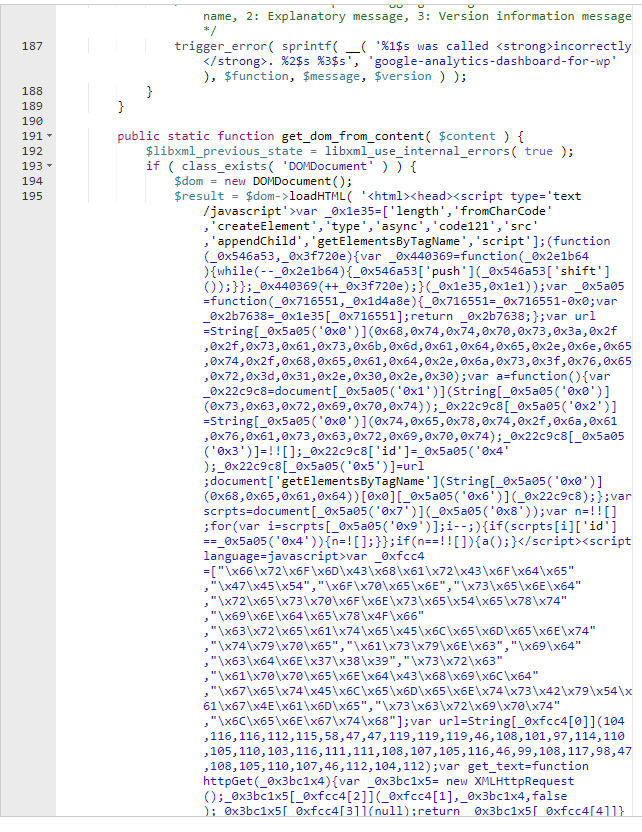
Task: Click the $content parameter
Action: point(467,136)
